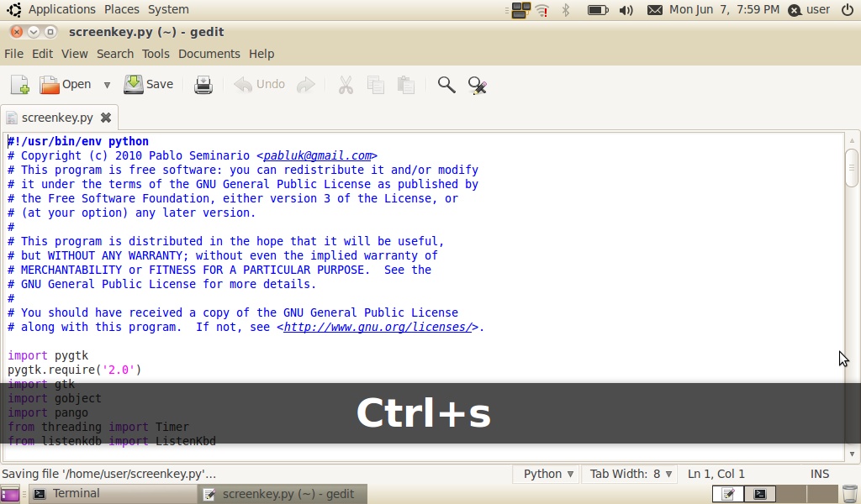Close the screenkey.py tab
The width and height of the screenshot is (861, 504).
coord(106,118)
